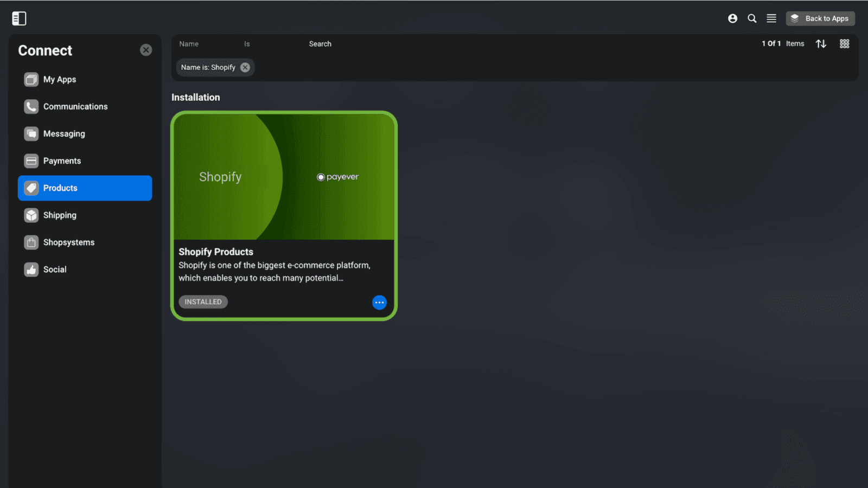The image size is (868, 488).
Task: Click the profile account icon
Action: click(732, 18)
